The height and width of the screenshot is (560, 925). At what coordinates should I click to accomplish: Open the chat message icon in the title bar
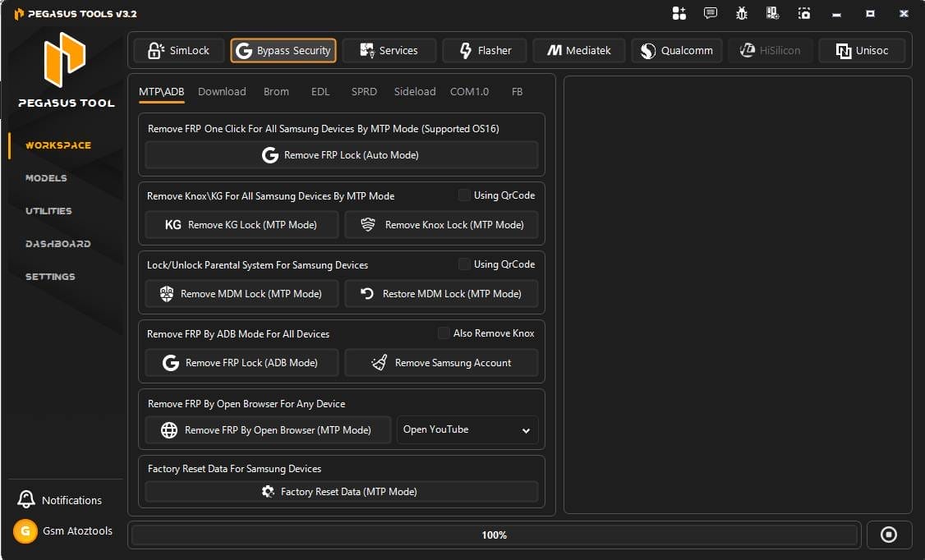point(710,13)
